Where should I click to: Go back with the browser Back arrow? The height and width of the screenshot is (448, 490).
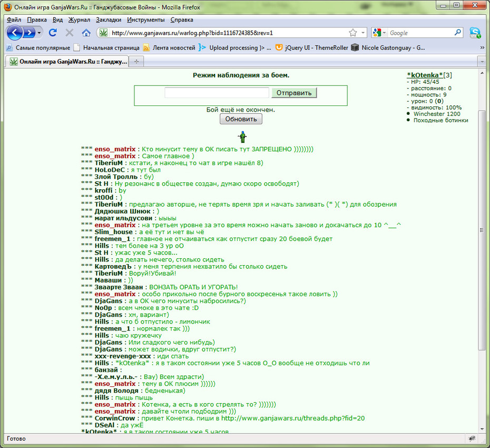point(14,33)
